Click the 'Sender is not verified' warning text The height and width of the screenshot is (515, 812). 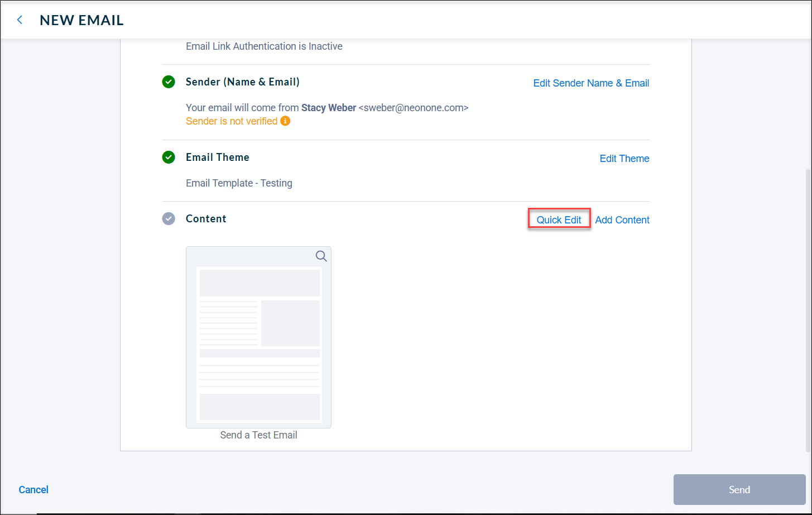pos(232,121)
